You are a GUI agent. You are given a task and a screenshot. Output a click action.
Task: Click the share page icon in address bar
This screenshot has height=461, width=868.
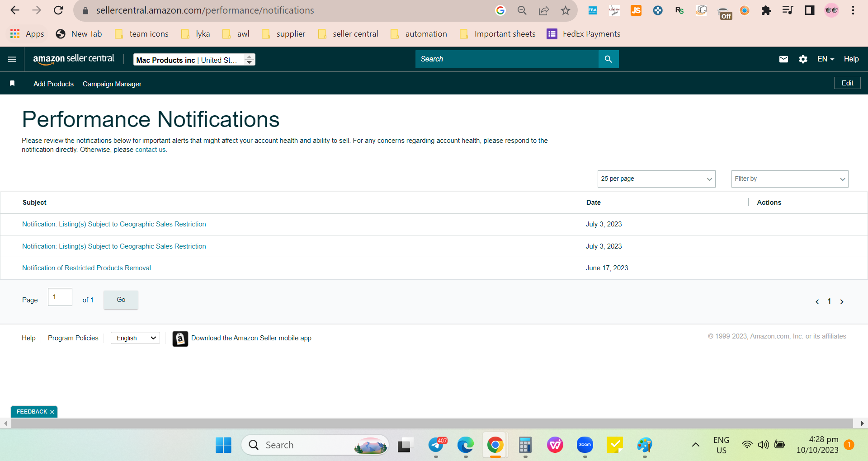544,10
